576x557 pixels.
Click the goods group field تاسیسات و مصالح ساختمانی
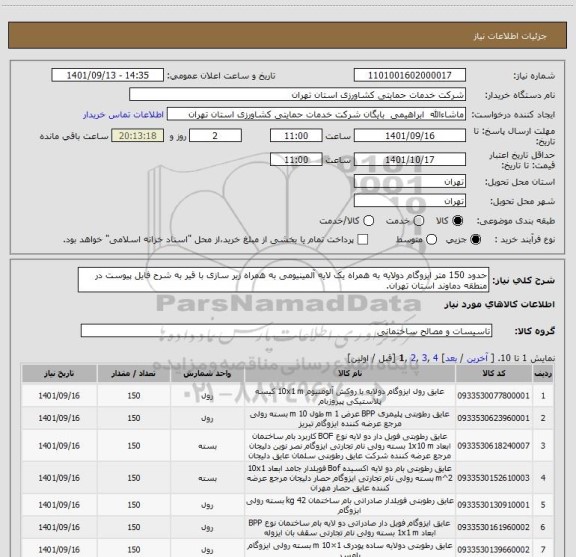(x=286, y=331)
